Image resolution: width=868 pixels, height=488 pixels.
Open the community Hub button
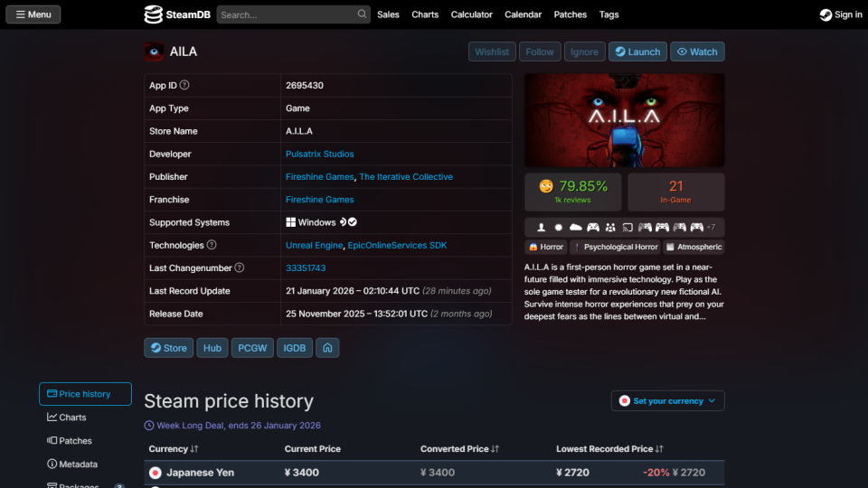(212, 348)
